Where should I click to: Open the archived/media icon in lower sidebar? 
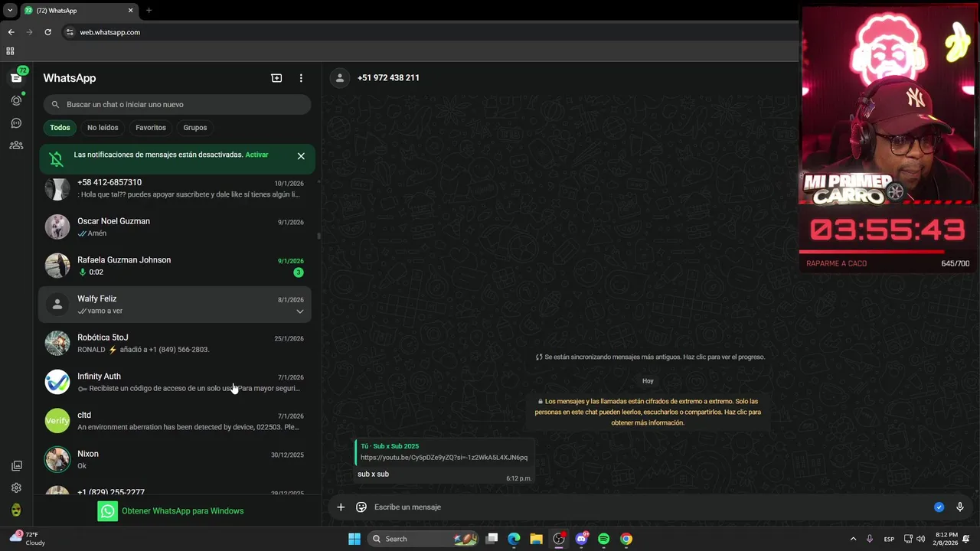click(16, 465)
